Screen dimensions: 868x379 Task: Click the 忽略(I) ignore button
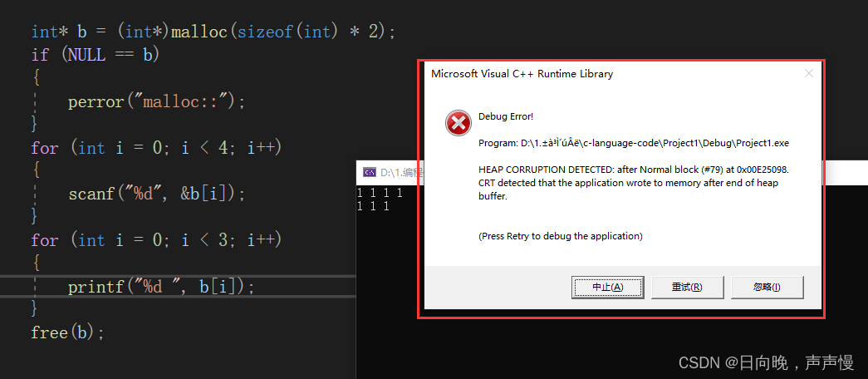pos(767,287)
